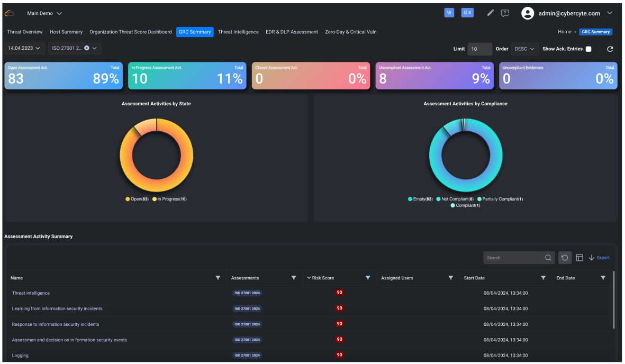
Task: Click the blue stethoscope health-check icon
Action: [x=449, y=13]
